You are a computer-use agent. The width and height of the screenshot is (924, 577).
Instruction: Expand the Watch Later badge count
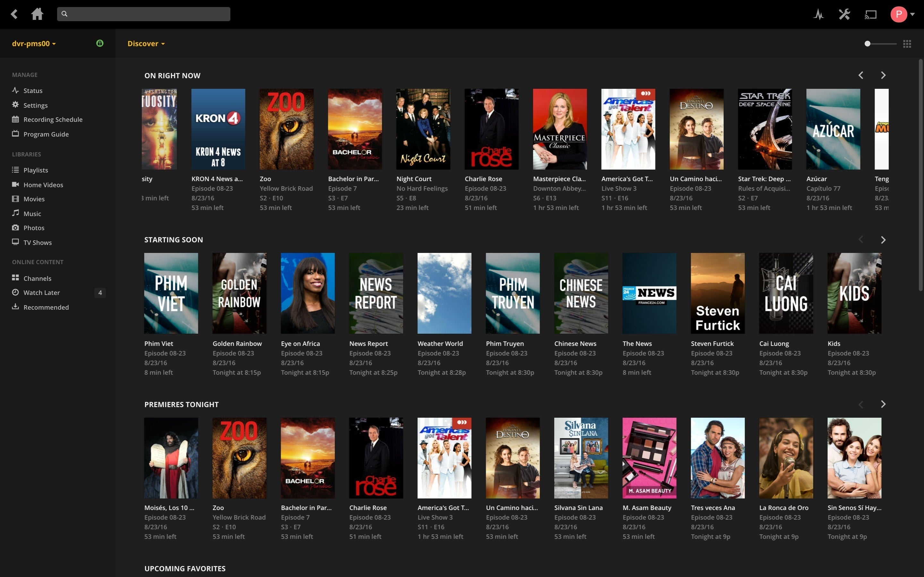click(100, 292)
